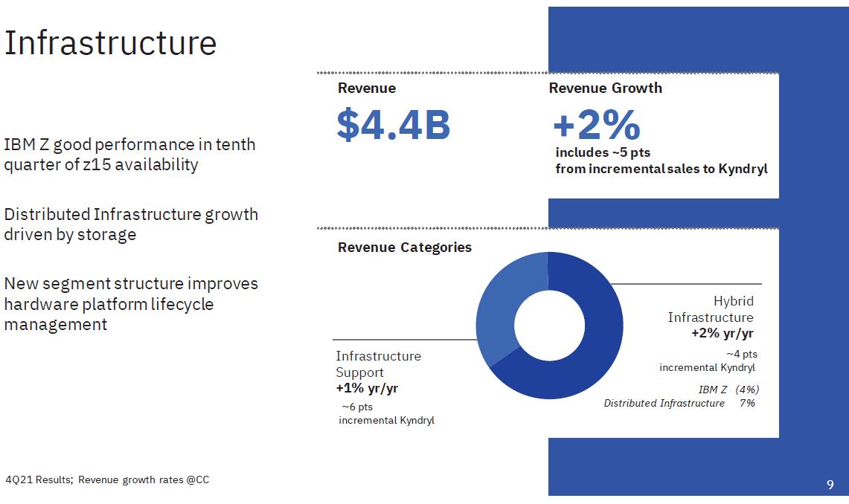The height and width of the screenshot is (504, 849).
Task: Click the dark blue Hybrid Infrastructure donut segment
Action: point(595,349)
